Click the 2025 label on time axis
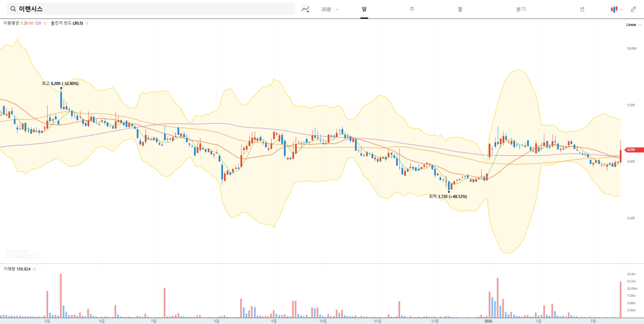644x324 pixels. 488,321
